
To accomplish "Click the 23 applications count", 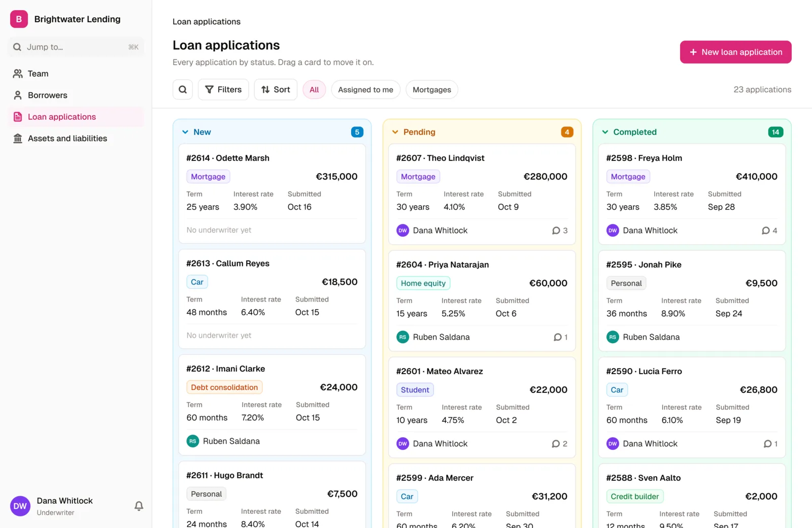I will click(x=762, y=89).
